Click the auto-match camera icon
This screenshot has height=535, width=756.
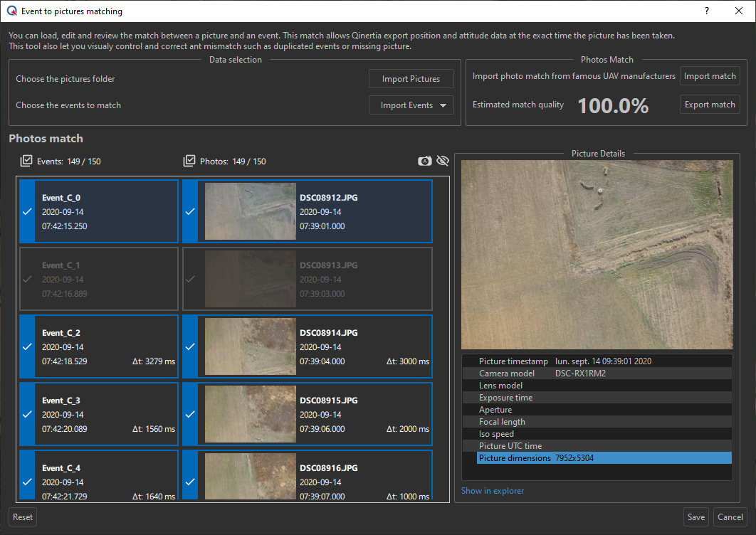(x=424, y=161)
